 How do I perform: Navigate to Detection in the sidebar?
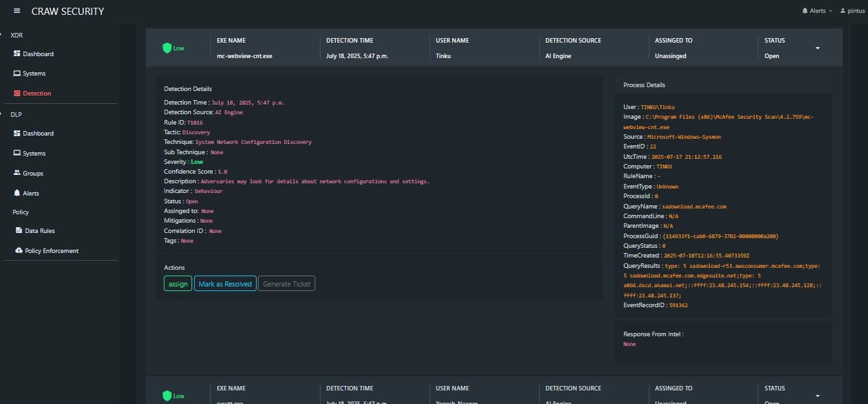[x=37, y=92]
